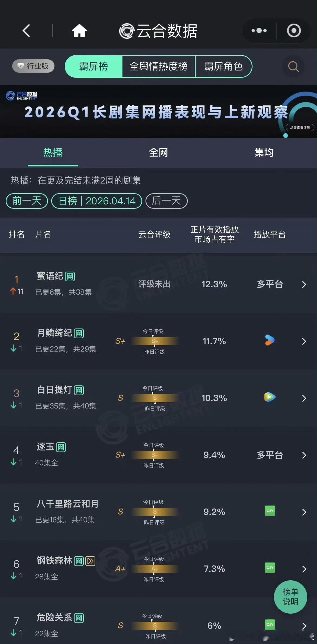This screenshot has width=317, height=644.
Task: Click the iQIYI icon beside 八千里路云和月
Action: pos(270,511)
